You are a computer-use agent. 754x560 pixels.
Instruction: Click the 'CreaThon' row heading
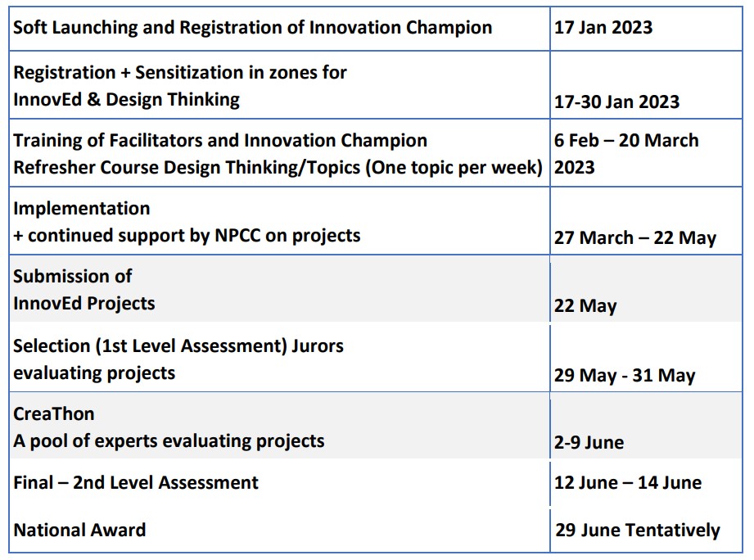54,414
